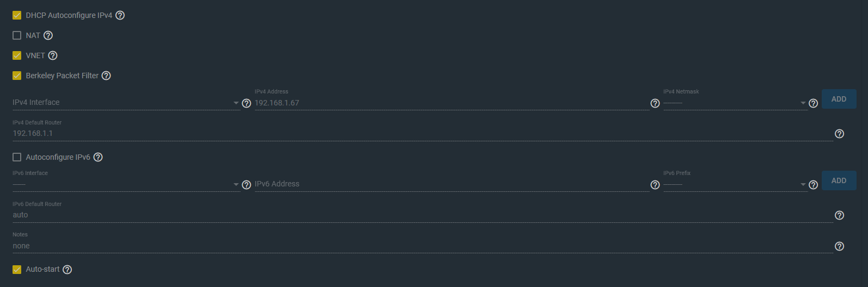This screenshot has height=287, width=868.
Task: Open help for DHCP Autoconfigure IPv4
Action: pos(120,15)
